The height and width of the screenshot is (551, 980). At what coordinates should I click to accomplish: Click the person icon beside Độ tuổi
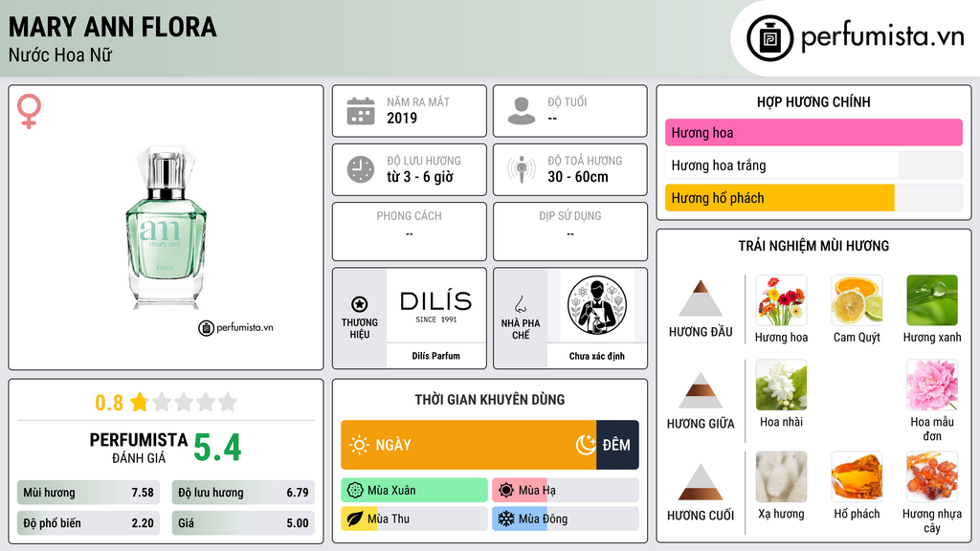[522, 111]
